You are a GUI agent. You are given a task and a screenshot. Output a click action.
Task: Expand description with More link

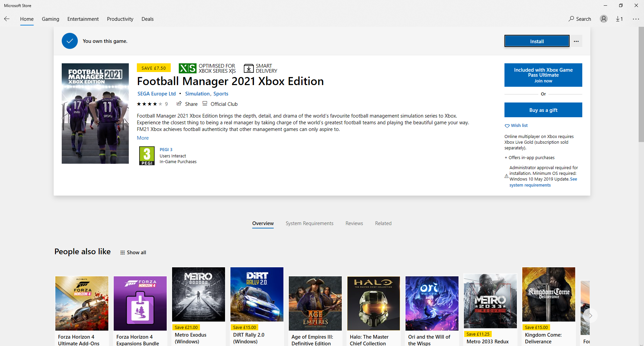143,138
